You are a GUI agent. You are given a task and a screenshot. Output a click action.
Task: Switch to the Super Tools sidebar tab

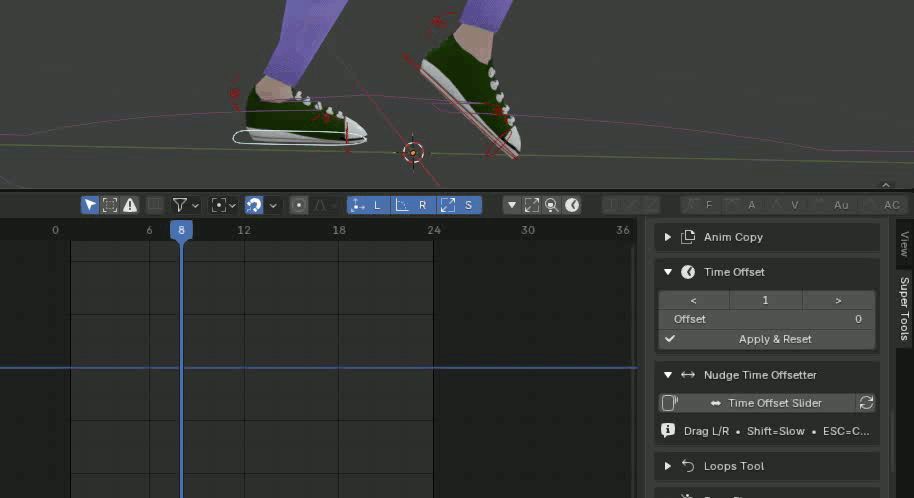(904, 308)
